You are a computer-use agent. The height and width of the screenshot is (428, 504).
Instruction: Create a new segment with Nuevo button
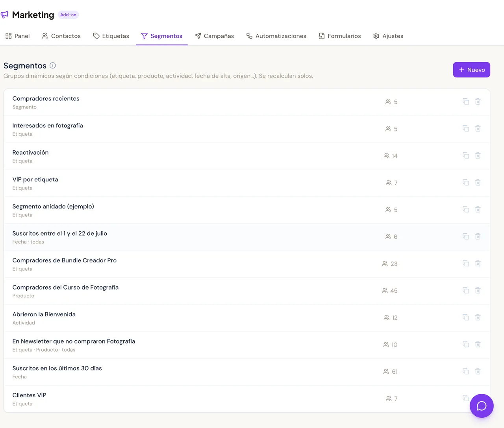[471, 70]
